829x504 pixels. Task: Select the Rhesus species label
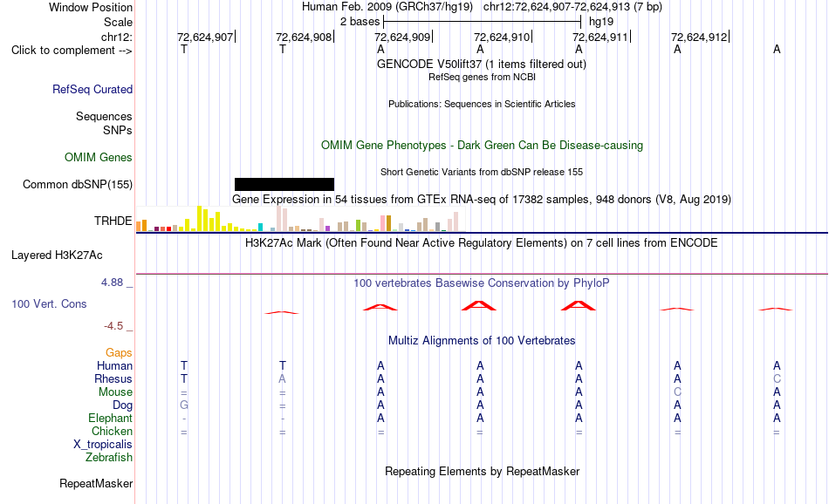[x=113, y=378]
